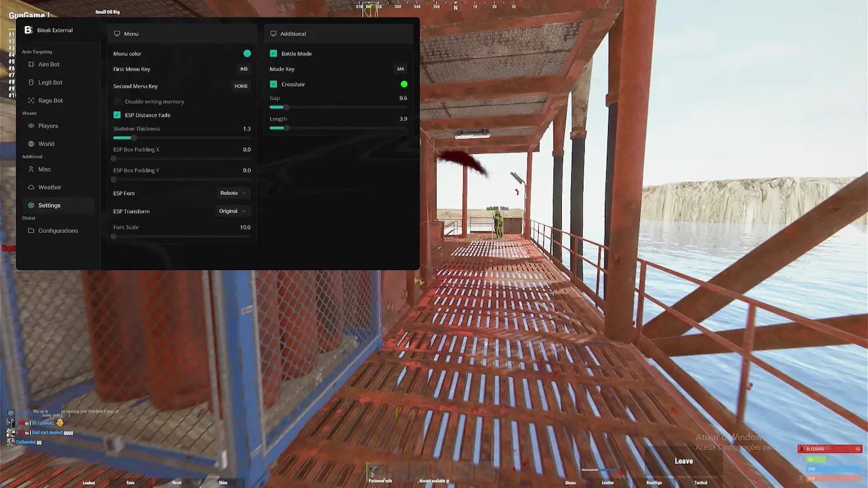The height and width of the screenshot is (488, 868).
Task: Click the compass N marker at top
Action: click(x=456, y=8)
